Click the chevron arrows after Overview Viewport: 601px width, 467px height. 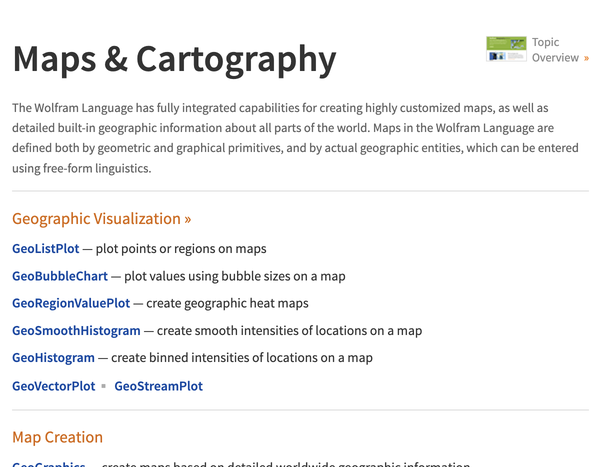(x=586, y=58)
